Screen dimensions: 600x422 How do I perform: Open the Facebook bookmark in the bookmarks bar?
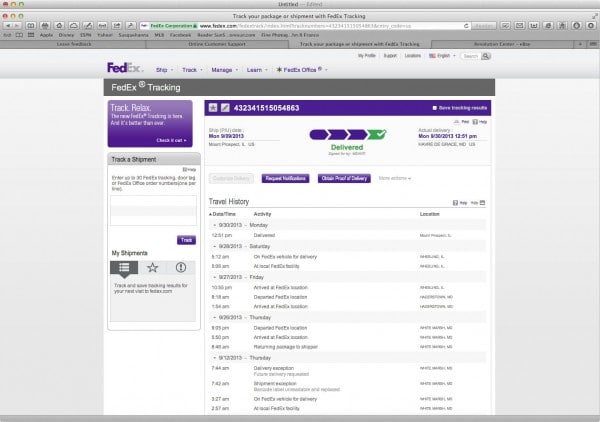tap(180, 35)
